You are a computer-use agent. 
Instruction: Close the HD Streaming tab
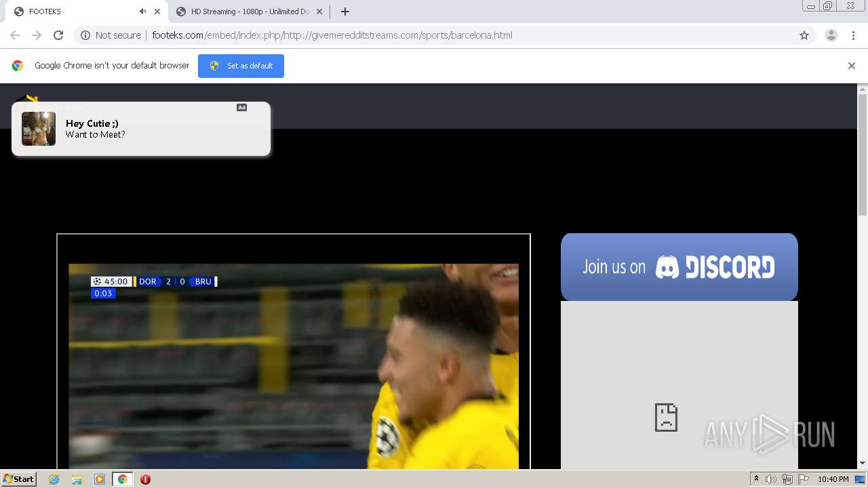coord(319,12)
